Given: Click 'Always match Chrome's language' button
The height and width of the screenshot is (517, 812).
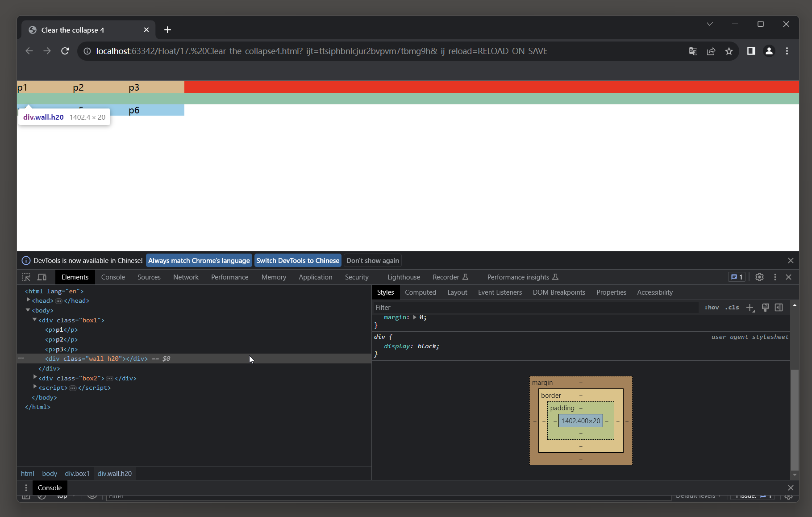Looking at the screenshot, I should point(199,261).
